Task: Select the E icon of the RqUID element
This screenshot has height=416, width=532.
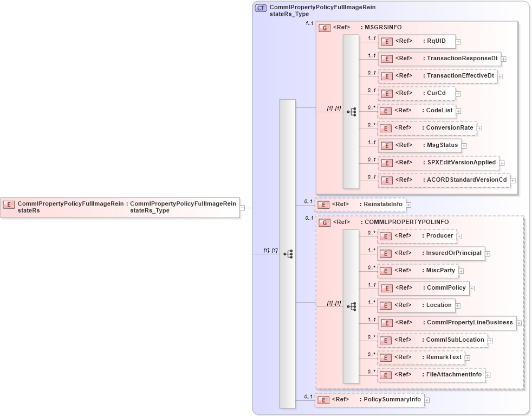Action: tap(387, 41)
